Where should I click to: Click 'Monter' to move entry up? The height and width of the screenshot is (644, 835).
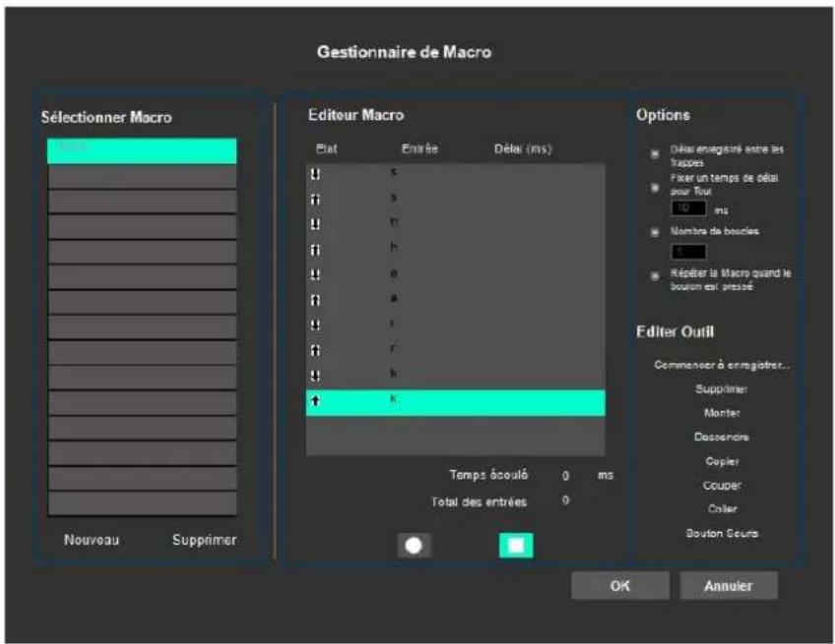[x=723, y=414]
